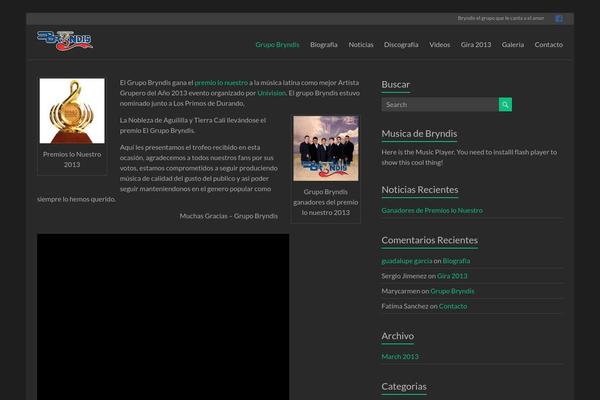The height and width of the screenshot is (400, 600).
Task: Click the green search magnifier button
Action: pos(505,104)
